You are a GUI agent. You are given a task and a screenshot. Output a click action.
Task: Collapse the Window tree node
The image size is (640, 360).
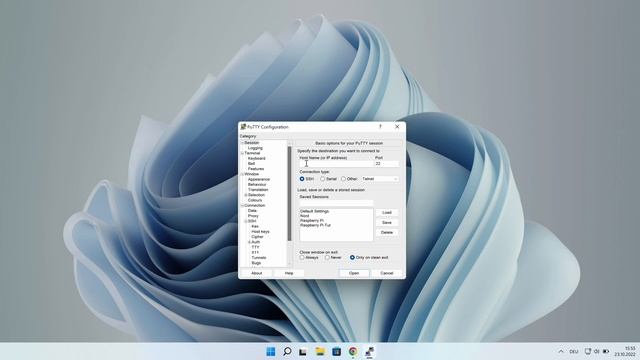pyautogui.click(x=242, y=174)
